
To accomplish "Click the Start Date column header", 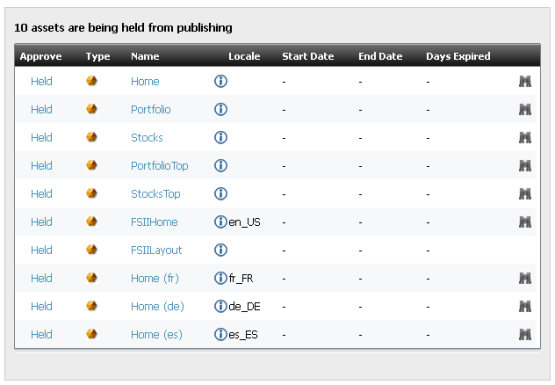I will [x=308, y=57].
